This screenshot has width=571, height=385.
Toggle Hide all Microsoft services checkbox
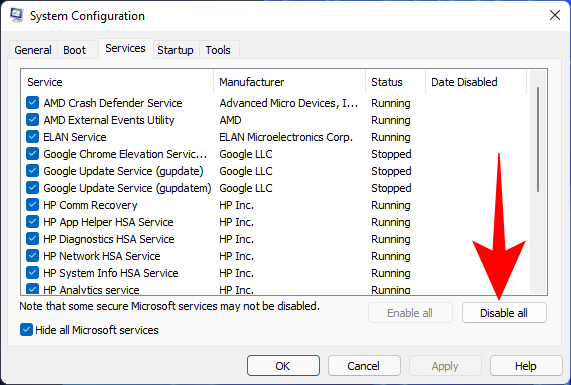click(26, 330)
